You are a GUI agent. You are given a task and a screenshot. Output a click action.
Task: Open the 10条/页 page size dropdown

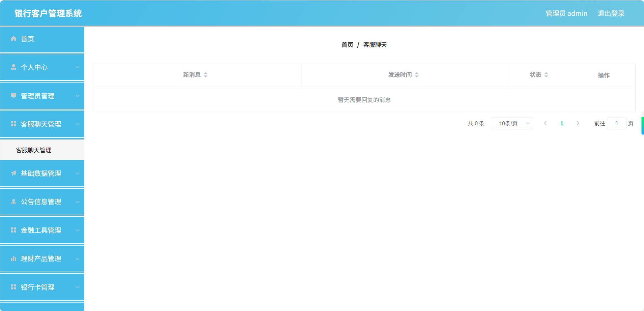coord(512,123)
